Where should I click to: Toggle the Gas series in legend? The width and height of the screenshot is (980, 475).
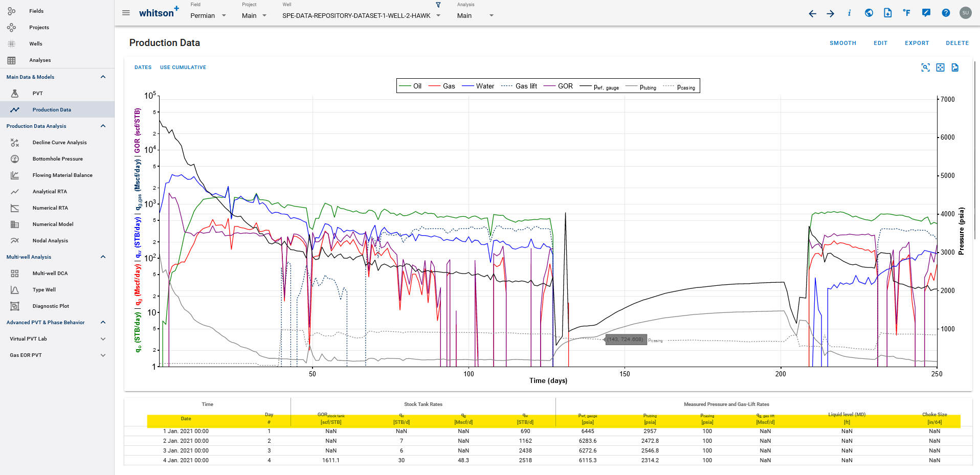(442, 86)
